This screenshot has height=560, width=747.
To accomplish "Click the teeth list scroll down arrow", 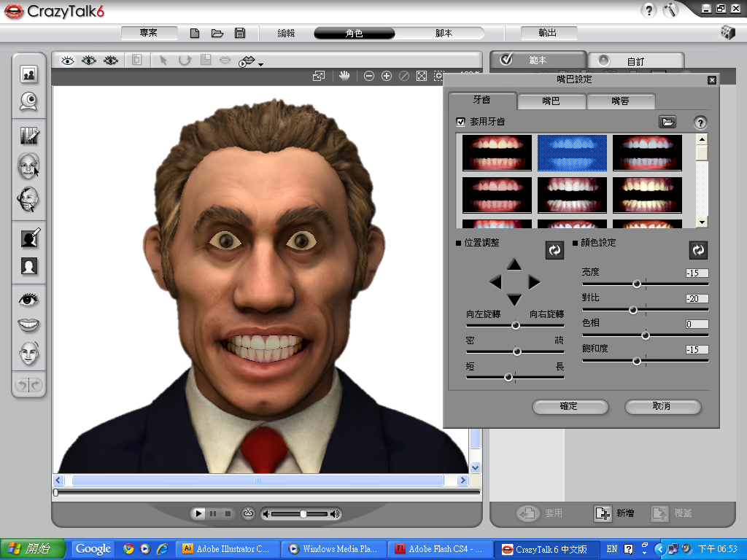I will pyautogui.click(x=701, y=222).
